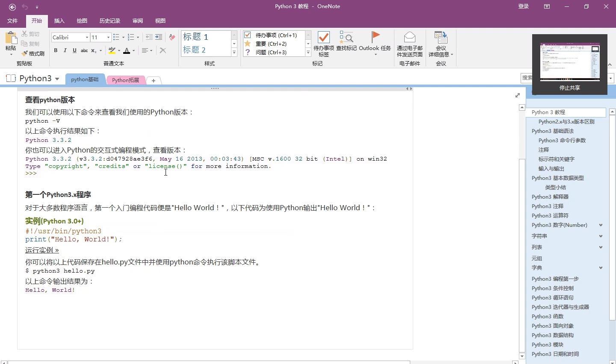Open 会议详细信息 meeting details
The height and width of the screenshot is (364, 616).
pos(441,44)
